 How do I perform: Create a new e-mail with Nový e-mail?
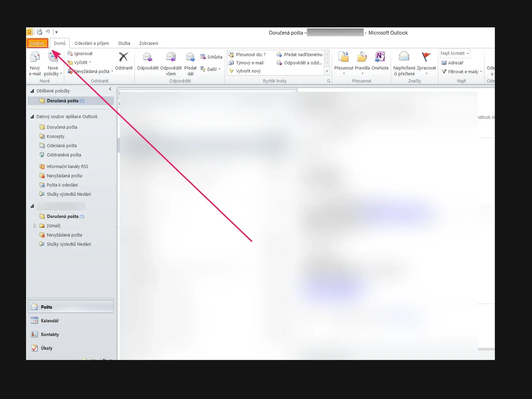[35, 64]
